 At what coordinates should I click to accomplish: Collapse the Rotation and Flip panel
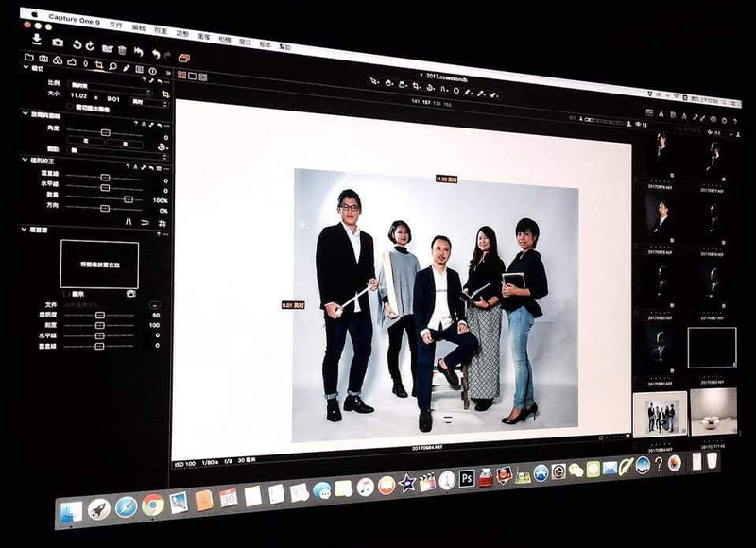coord(26,114)
